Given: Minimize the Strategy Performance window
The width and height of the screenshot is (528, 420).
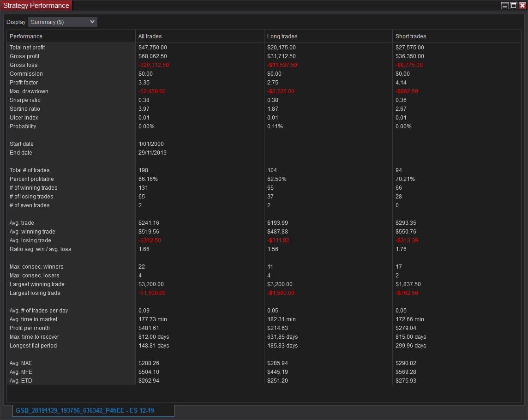Looking at the screenshot, I should [505, 6].
